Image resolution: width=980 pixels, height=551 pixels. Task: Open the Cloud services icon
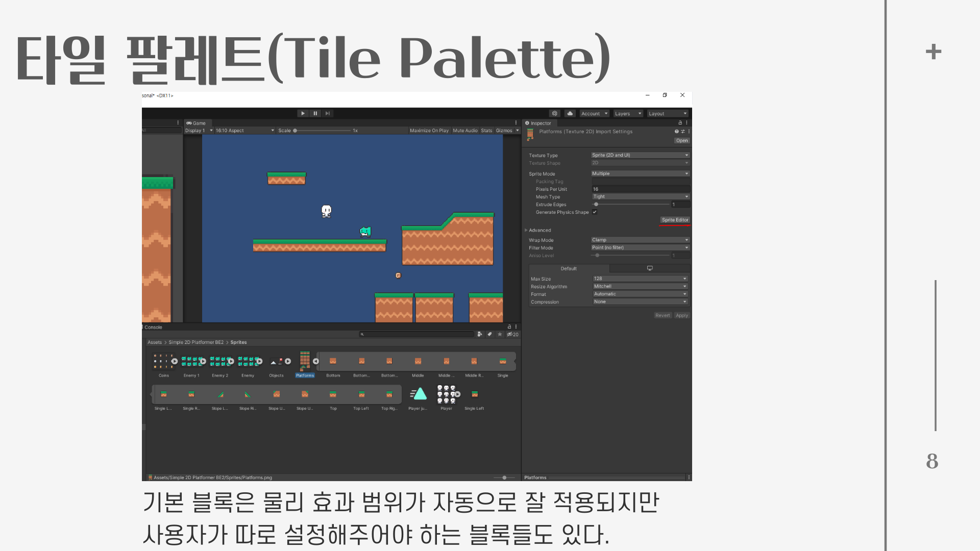[570, 113]
